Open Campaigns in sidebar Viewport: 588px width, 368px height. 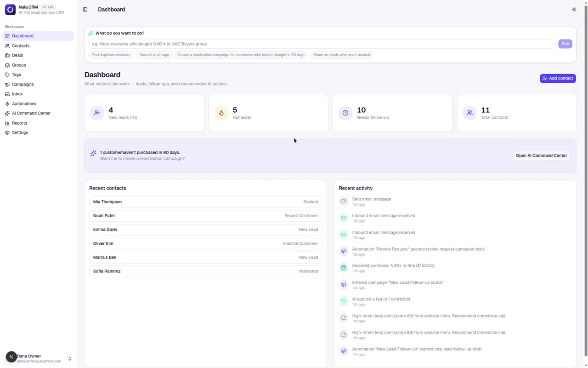(38, 85)
